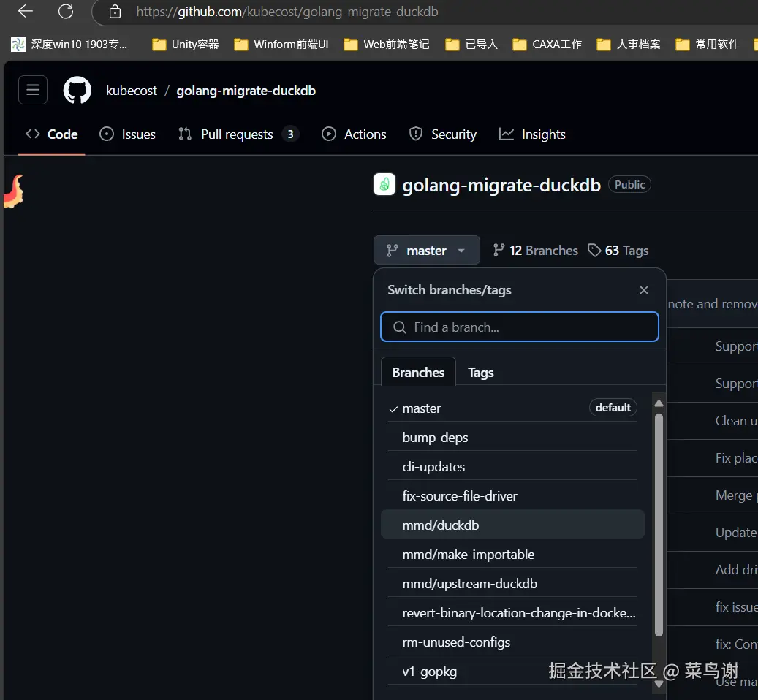The height and width of the screenshot is (700, 758).
Task: Select the fix-source-file-driver branch
Action: click(512, 495)
